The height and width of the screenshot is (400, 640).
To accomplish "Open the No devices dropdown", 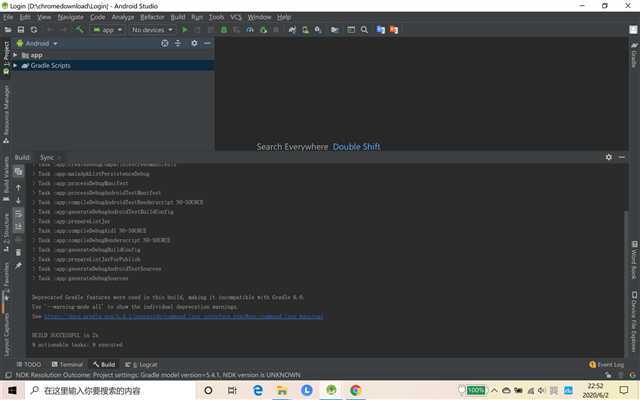I will [152, 30].
